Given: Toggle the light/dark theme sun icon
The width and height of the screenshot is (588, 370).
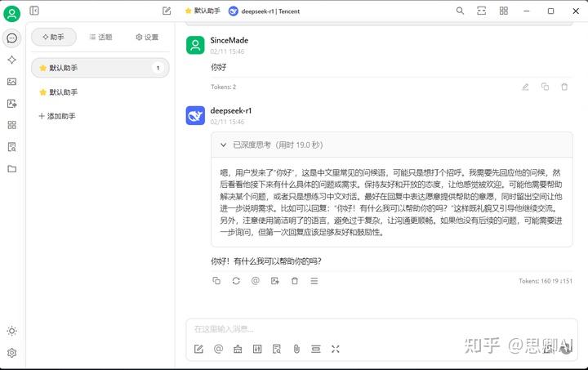Looking at the screenshot, I should pos(12,331).
